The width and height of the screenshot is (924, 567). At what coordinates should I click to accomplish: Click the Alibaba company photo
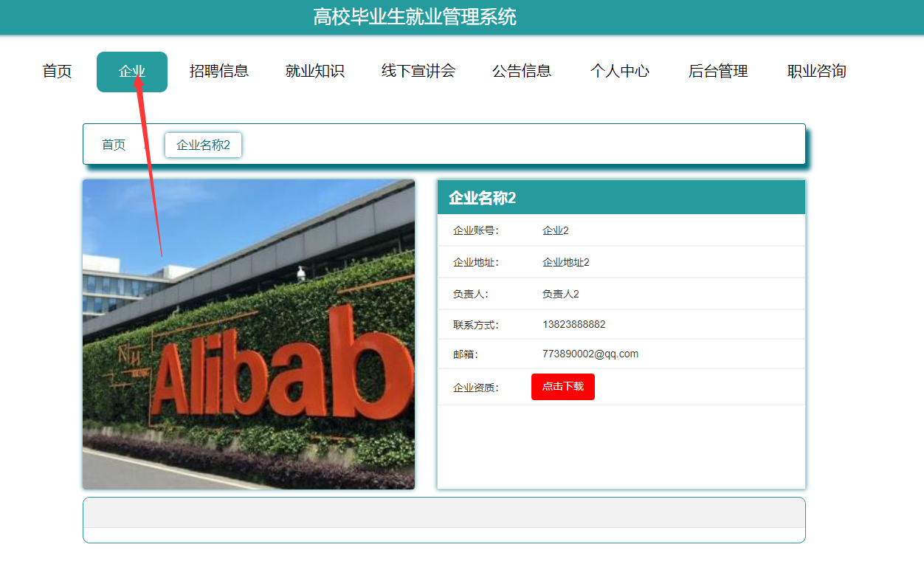pos(249,334)
